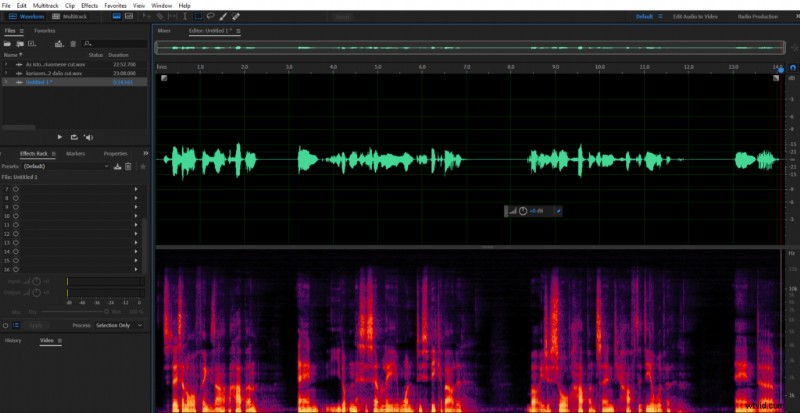Switch to Waveform editor view

[27, 16]
